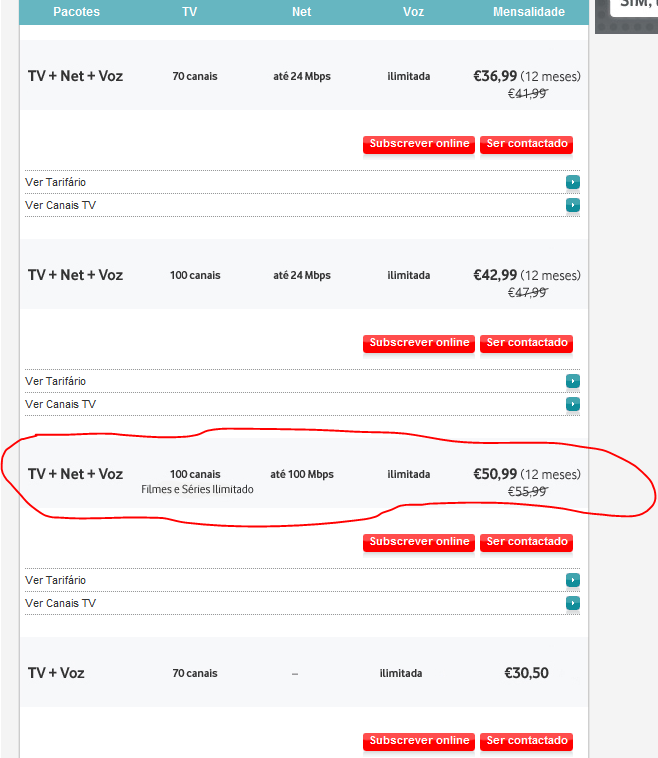This screenshot has height=758, width=658.
Task: Select the Mensalidade column header
Action: point(529,12)
